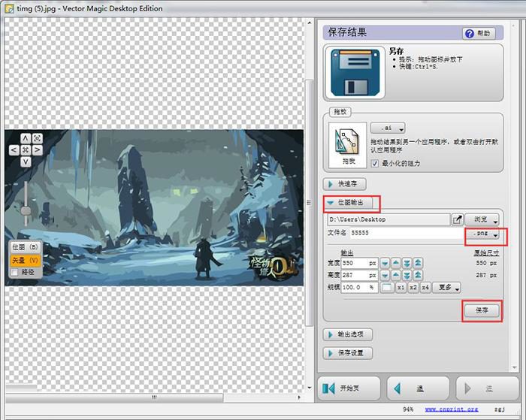Click the blank scale preset icon before x1
526x420 pixels.
coord(387,288)
